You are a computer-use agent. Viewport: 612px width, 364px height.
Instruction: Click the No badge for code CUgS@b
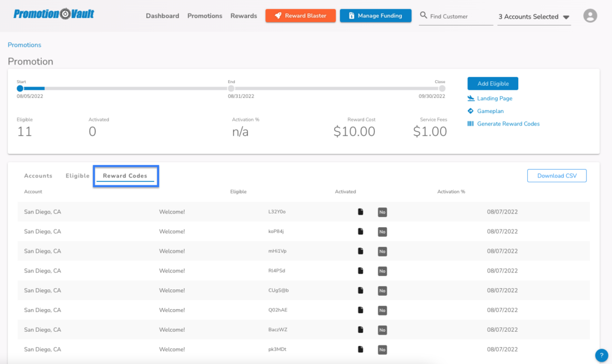tap(382, 290)
